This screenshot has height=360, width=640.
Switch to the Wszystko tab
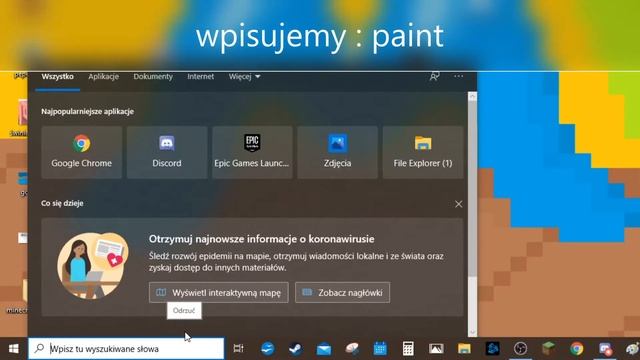(x=58, y=77)
